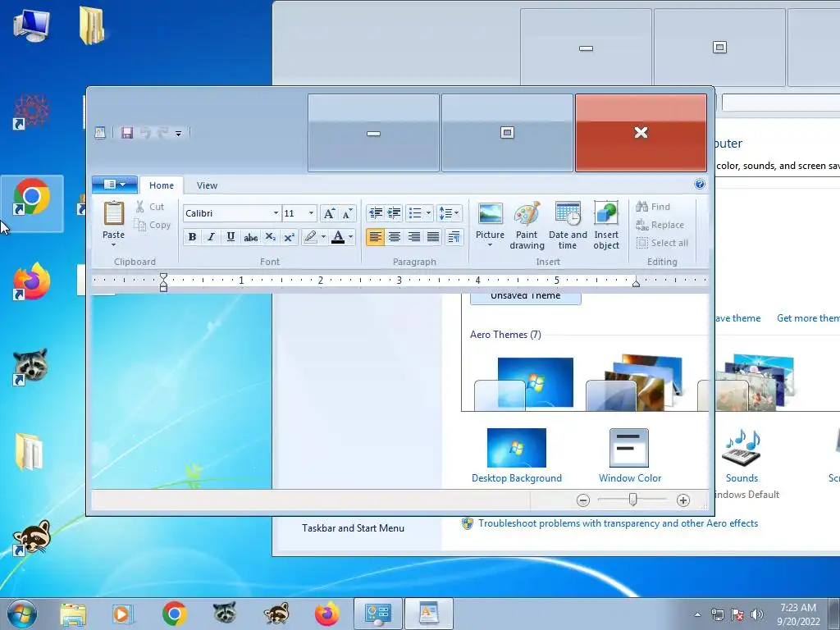
Task: Click the zoom out minus button
Action: [583, 500]
